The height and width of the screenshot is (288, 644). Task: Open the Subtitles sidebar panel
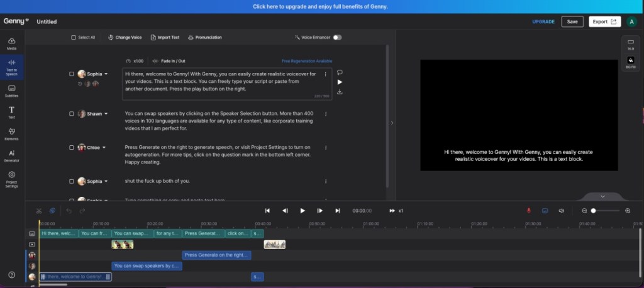tap(11, 91)
